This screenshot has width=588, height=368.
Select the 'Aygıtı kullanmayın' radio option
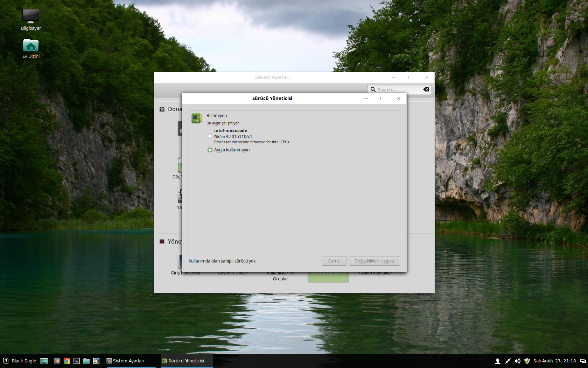[210, 150]
